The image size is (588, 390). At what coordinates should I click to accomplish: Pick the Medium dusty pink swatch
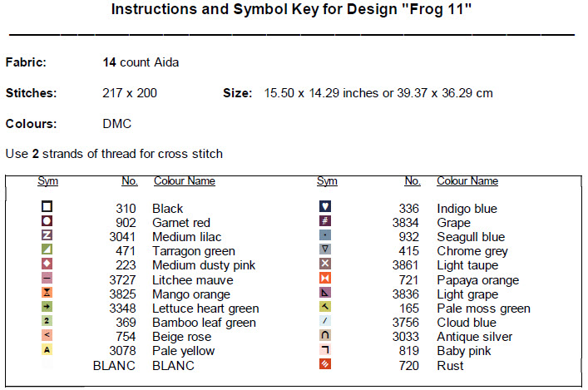pyautogui.click(x=47, y=264)
